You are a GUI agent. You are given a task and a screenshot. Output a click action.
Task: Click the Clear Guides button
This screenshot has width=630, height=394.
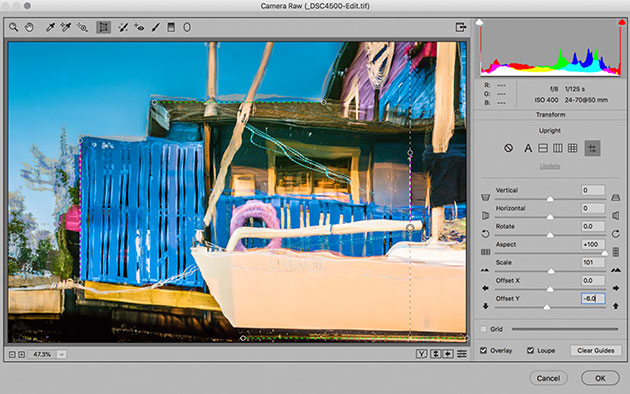click(596, 350)
